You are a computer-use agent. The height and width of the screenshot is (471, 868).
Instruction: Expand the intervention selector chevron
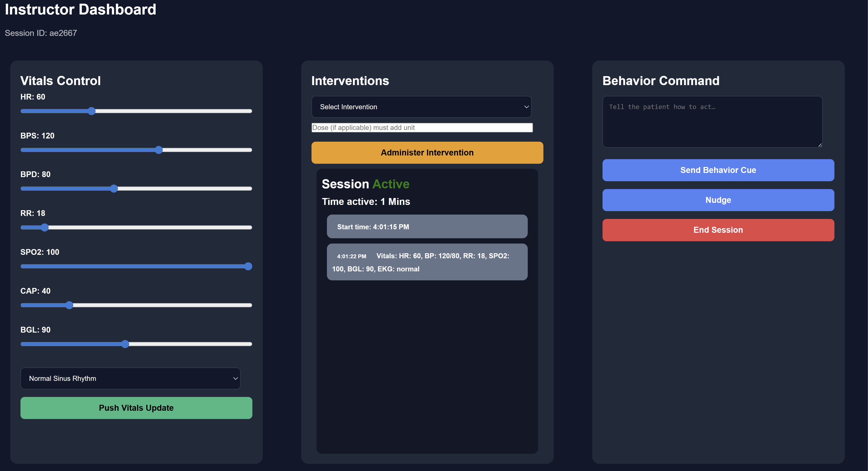pos(526,107)
